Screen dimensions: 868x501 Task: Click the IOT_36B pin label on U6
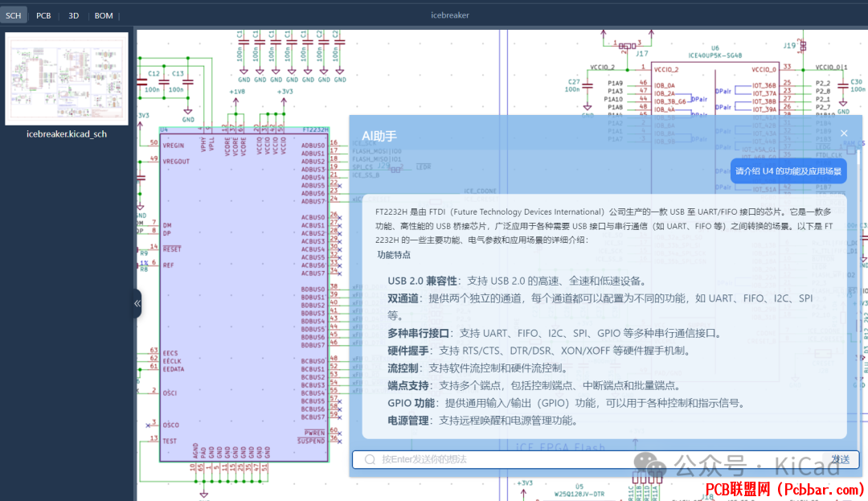click(x=764, y=86)
